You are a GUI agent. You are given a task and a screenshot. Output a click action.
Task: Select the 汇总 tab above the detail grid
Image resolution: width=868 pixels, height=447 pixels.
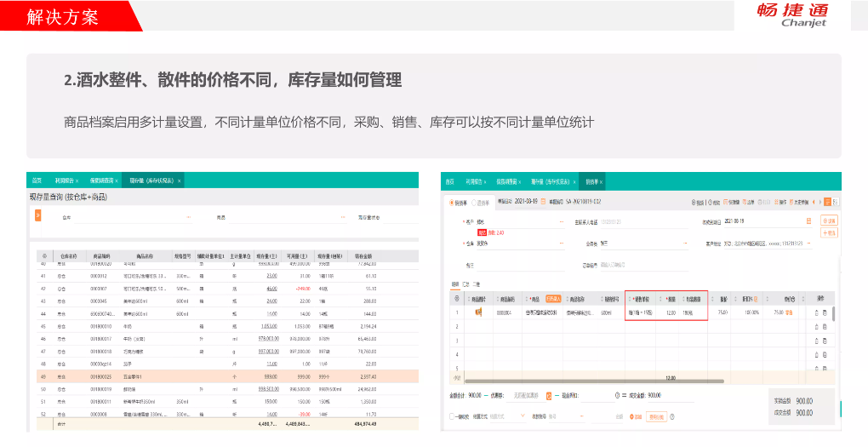(x=466, y=284)
